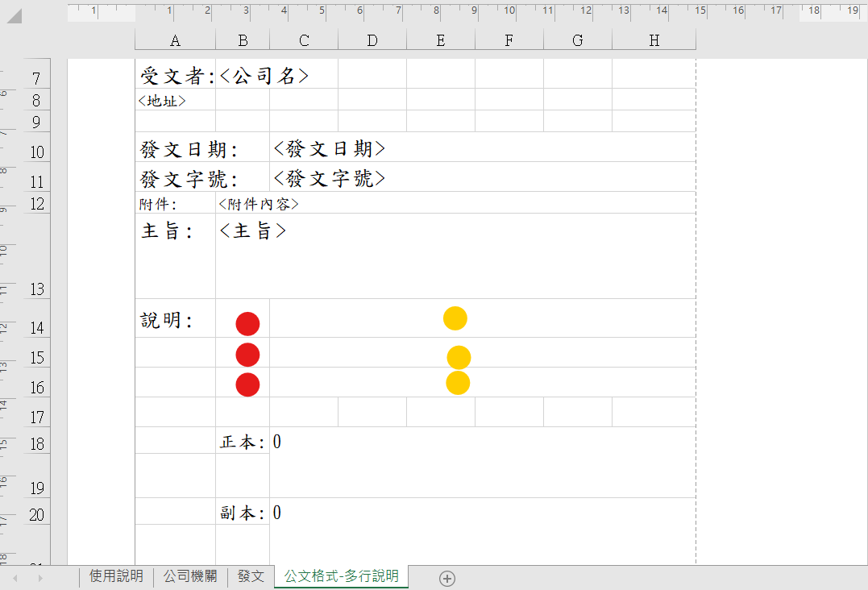
Task: Select the <主旨> placeholder cell
Action: point(455,256)
